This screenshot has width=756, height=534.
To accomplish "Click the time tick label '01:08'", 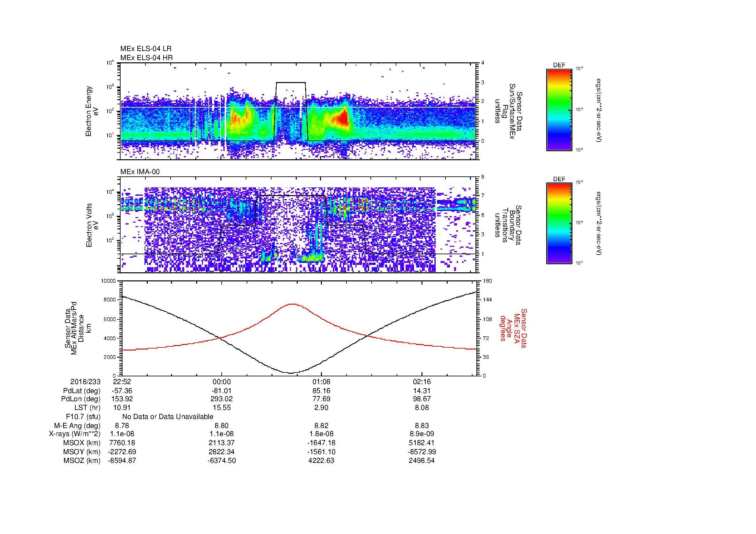I will pos(321,382).
